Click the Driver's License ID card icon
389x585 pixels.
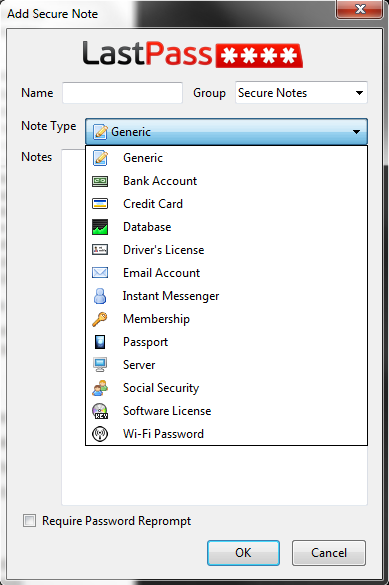coord(100,250)
